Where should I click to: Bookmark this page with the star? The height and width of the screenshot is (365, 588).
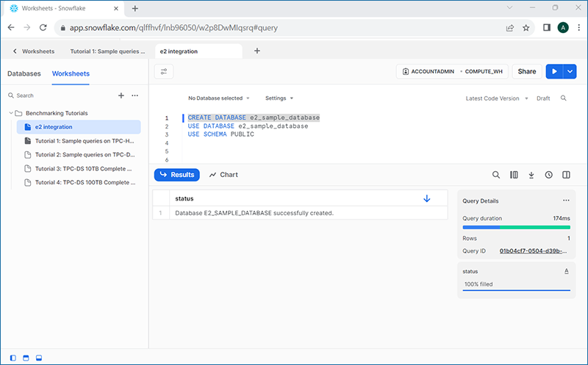(x=526, y=28)
